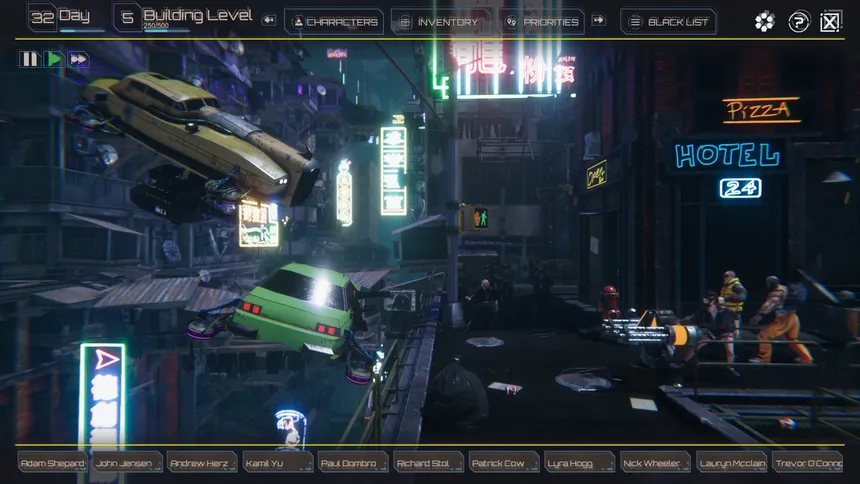Select character Trevor O'Connor
This screenshot has width=860, height=484.
pos(807,463)
